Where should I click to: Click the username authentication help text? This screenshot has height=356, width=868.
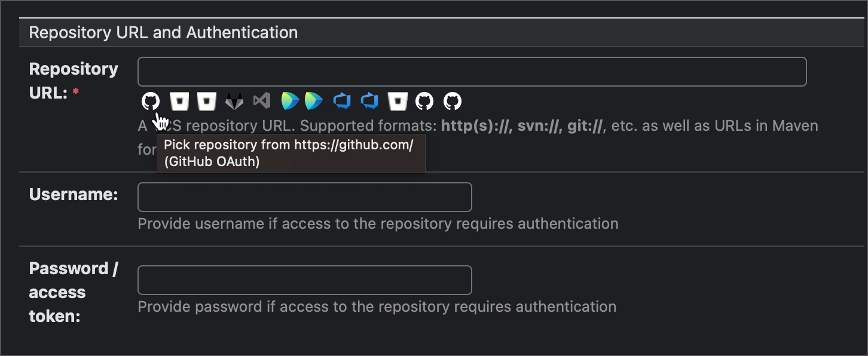[377, 223]
